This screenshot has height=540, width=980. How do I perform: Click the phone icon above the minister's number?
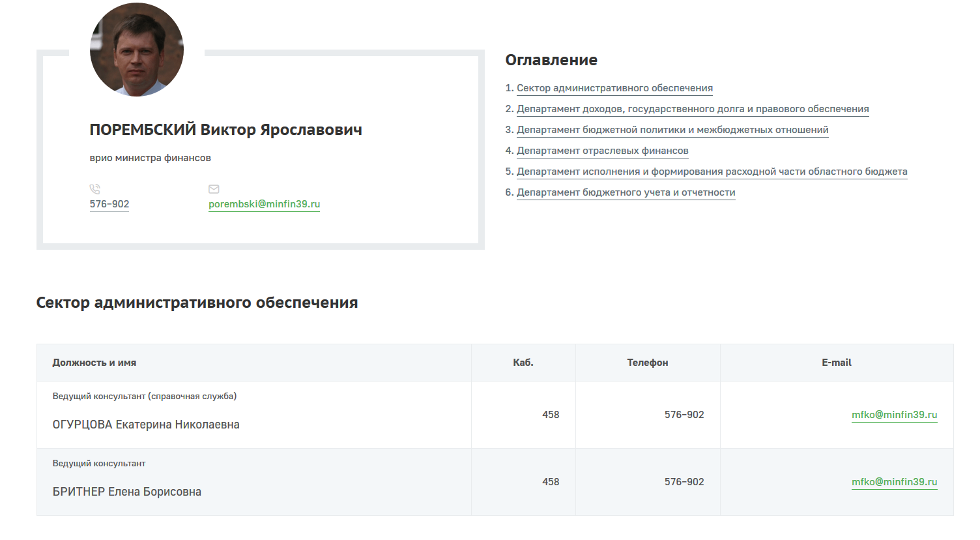coord(95,189)
